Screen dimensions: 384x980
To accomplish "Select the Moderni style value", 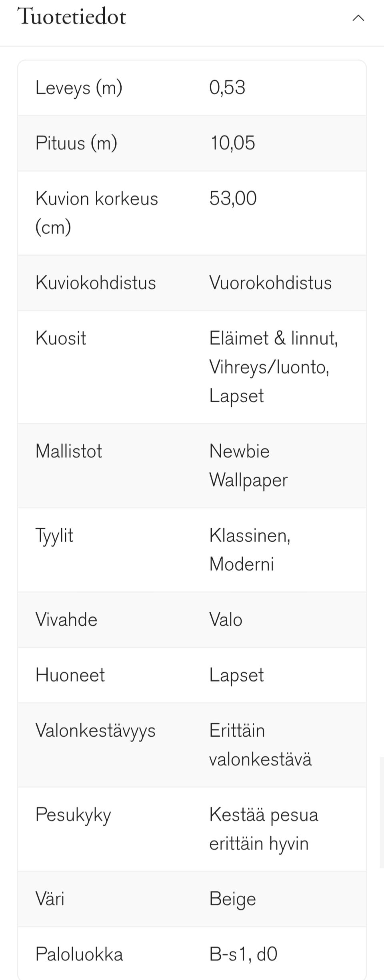I will (x=242, y=565).
